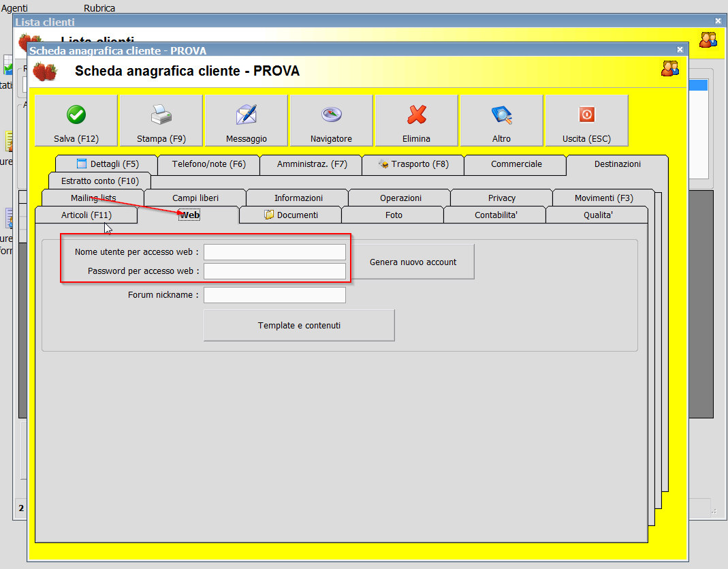Image resolution: width=728 pixels, height=569 pixels.
Task: Click the Forum nickname field
Action: [x=275, y=295]
